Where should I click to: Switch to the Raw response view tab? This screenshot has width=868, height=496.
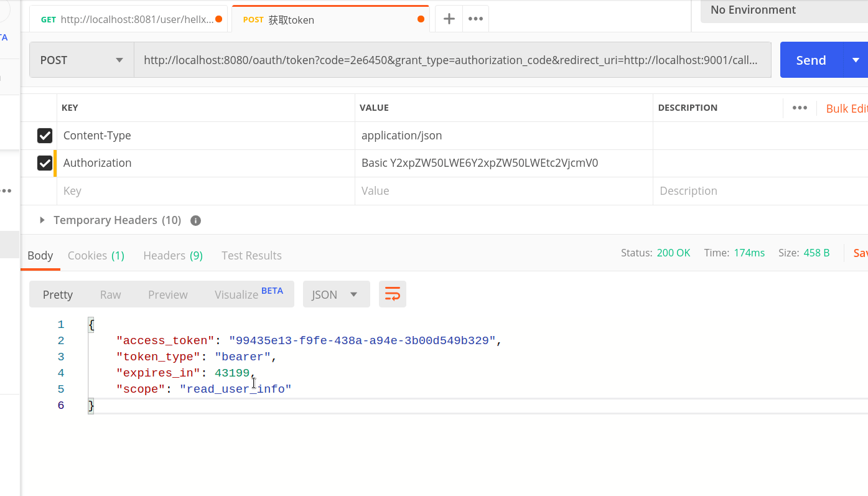tap(110, 294)
